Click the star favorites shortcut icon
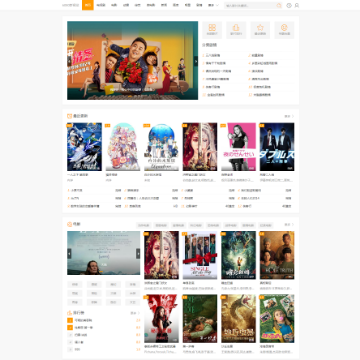This screenshot has height=360, width=360. (x=260, y=28)
